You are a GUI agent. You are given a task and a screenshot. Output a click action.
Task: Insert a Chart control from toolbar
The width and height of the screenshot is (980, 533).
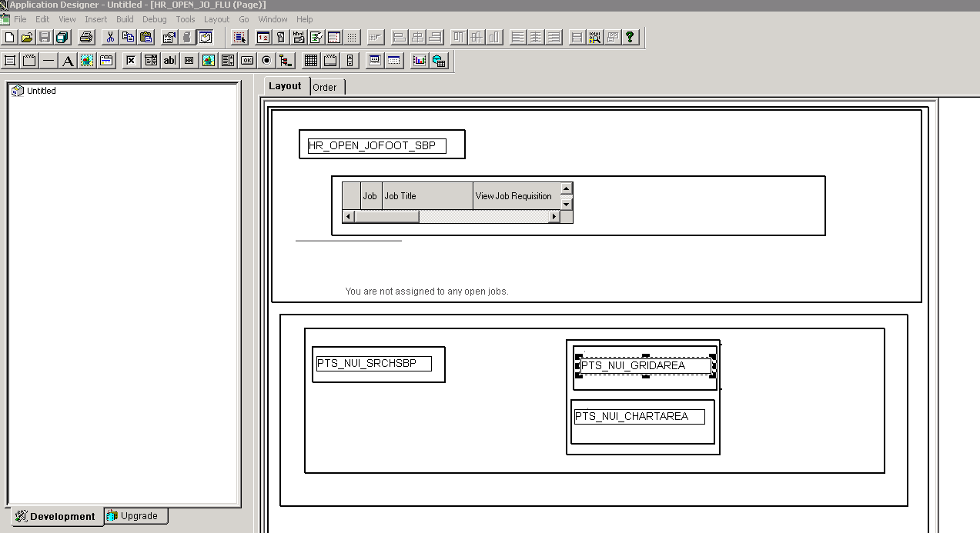[x=420, y=61]
